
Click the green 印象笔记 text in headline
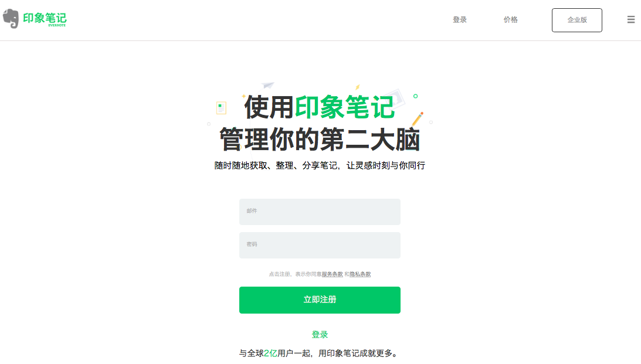point(345,107)
